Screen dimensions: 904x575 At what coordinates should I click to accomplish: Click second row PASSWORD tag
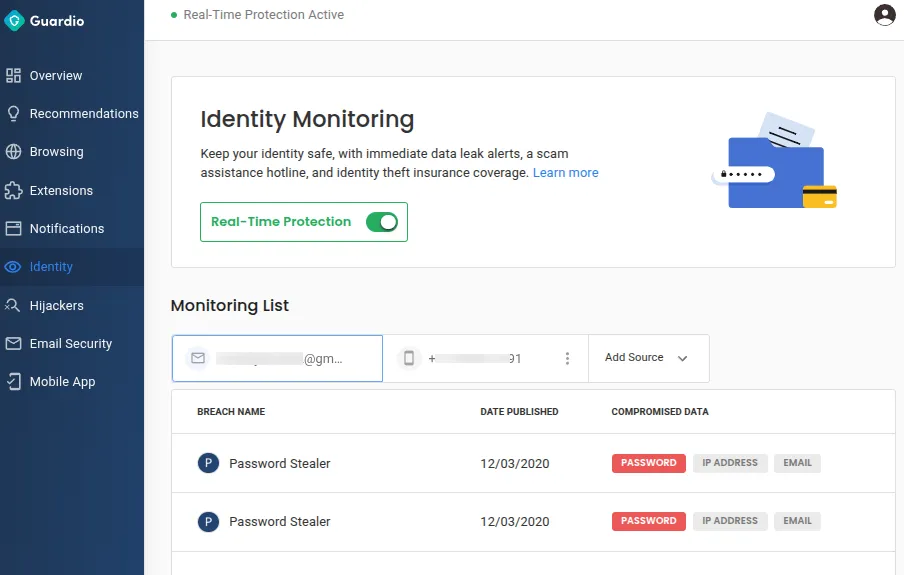[649, 521]
